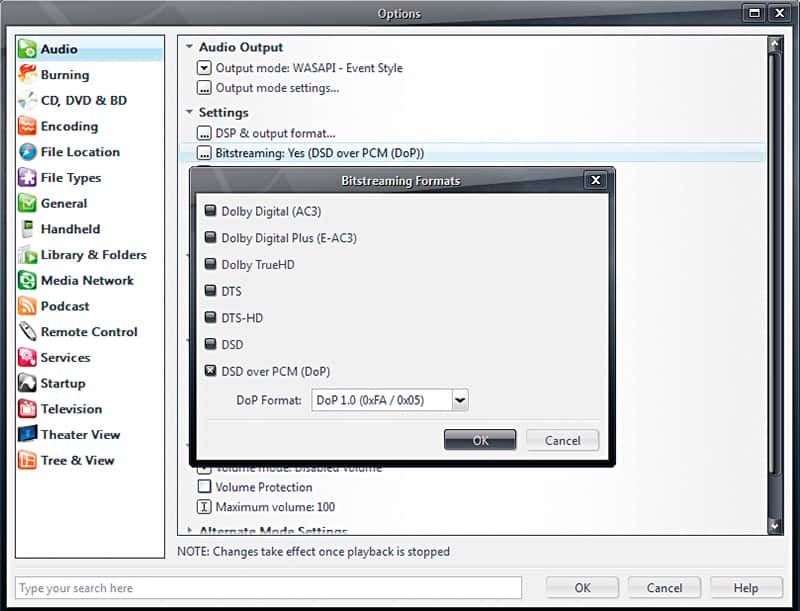Open the Output mode dropdown arrow
The width and height of the screenshot is (800, 611).
click(x=204, y=68)
